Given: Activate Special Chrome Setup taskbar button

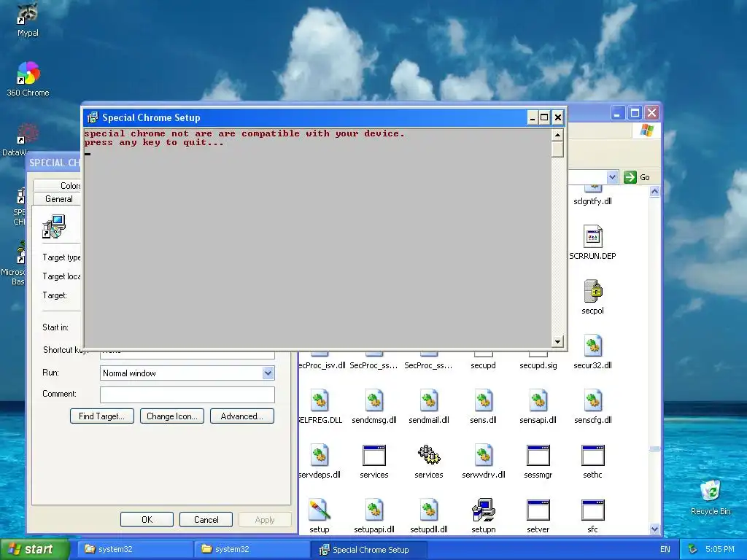Looking at the screenshot, I should 368,549.
